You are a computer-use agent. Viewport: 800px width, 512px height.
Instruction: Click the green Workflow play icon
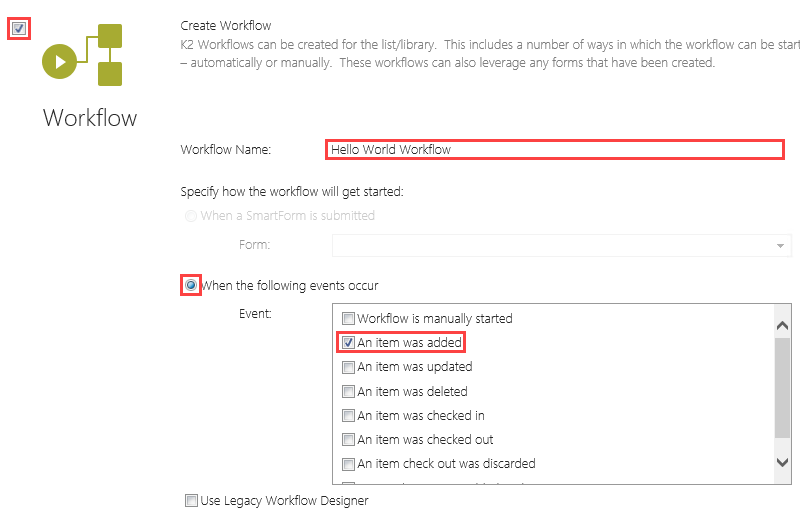(60, 62)
